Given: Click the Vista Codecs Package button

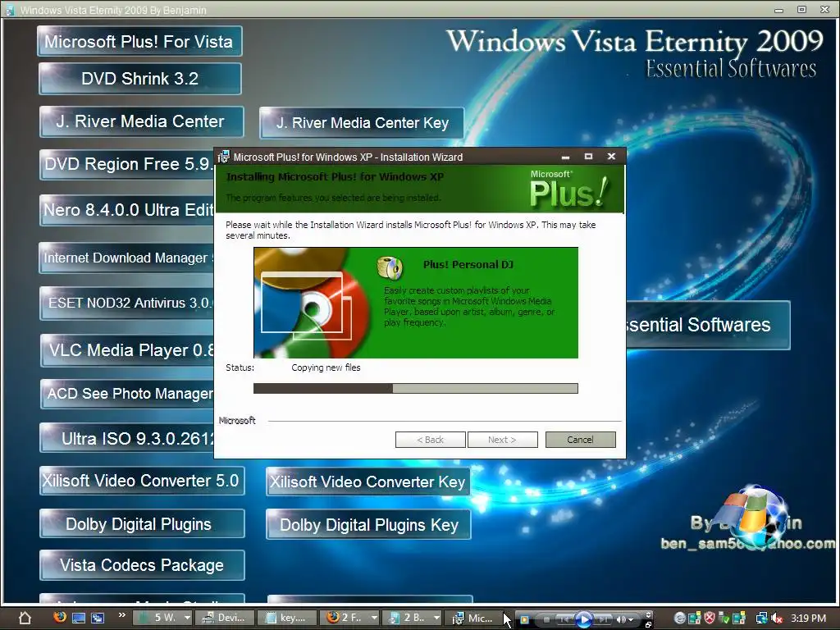Looking at the screenshot, I should 142,565.
